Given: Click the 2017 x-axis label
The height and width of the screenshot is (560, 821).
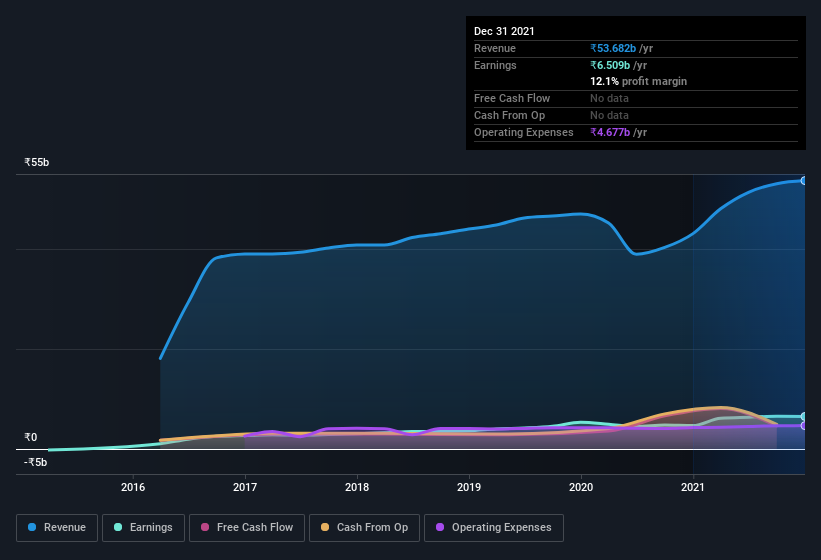Looking at the screenshot, I should (x=245, y=487).
